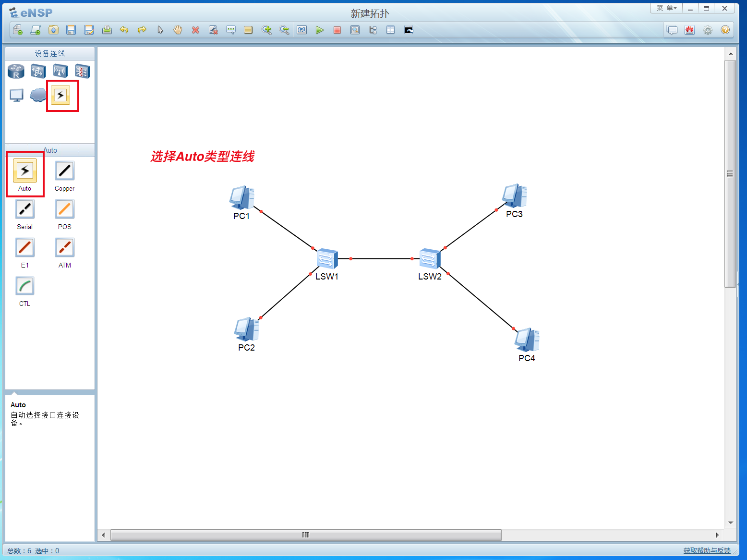Stop all devices with the red stop button

click(x=337, y=30)
